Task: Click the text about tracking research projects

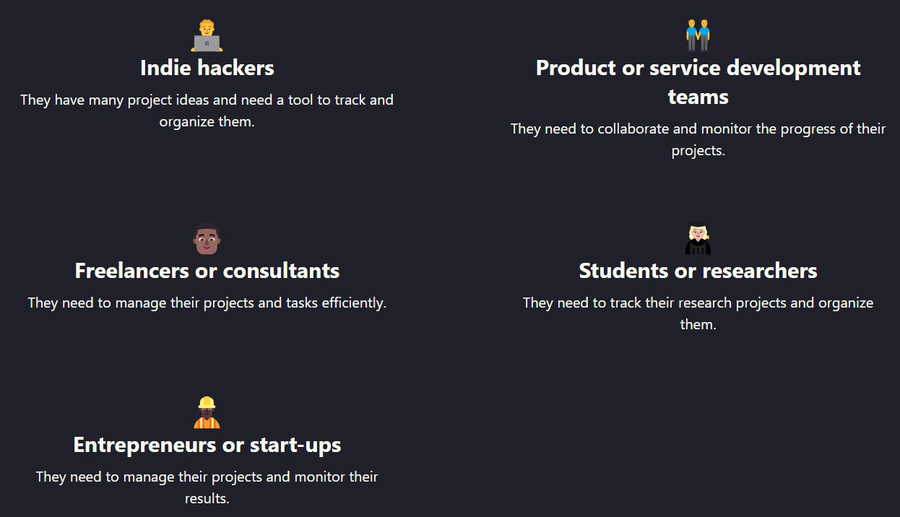Action: [698, 313]
